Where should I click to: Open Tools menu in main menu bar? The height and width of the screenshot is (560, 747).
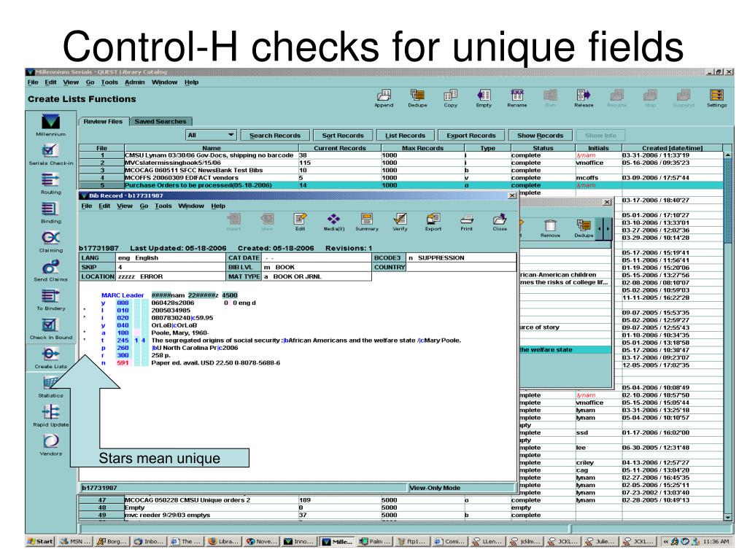[x=109, y=82]
